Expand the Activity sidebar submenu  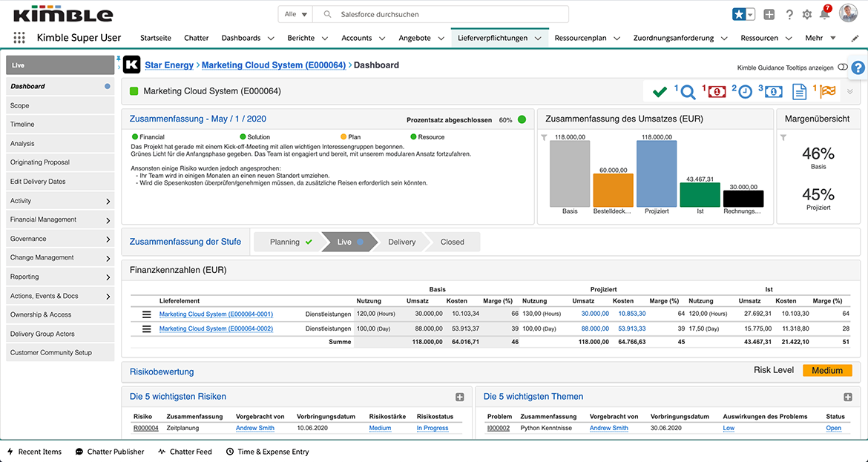(108, 202)
